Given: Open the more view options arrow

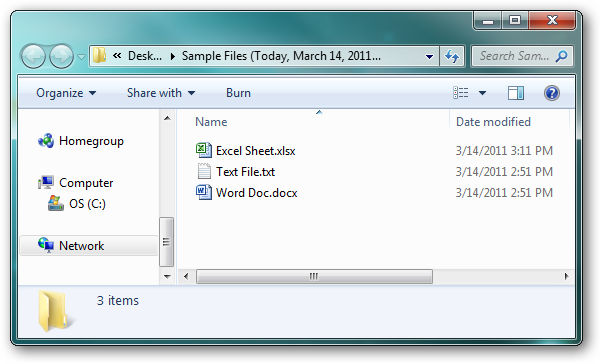Looking at the screenshot, I should 483,93.
